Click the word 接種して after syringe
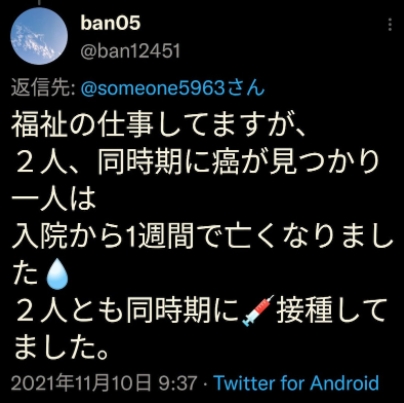Screen dimensions: 404x403 [331, 311]
